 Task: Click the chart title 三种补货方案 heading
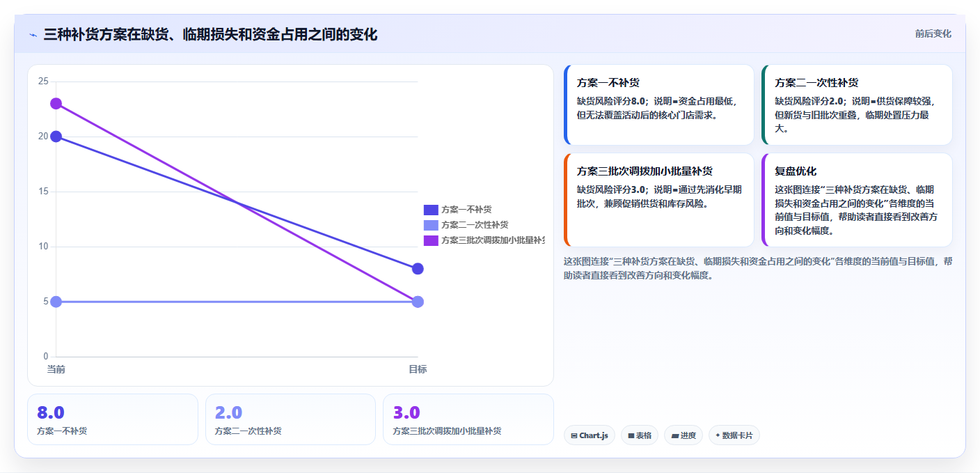click(x=210, y=34)
